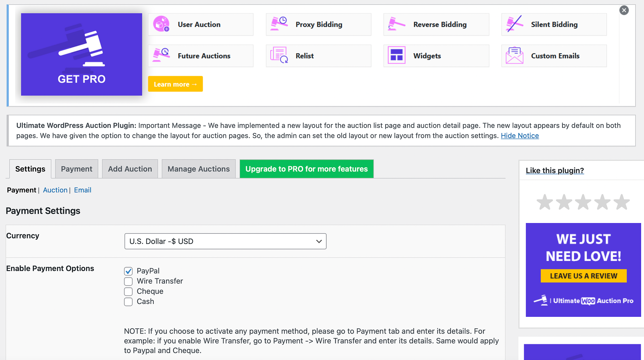
Task: Click the Future Auctions icon
Action: tap(161, 55)
